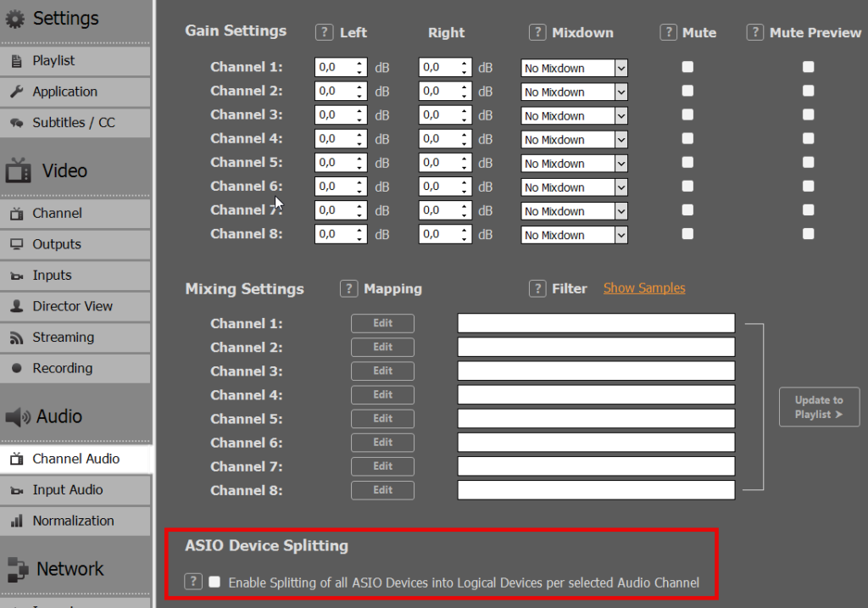Open the Application settings page
The height and width of the screenshot is (608, 868).
tap(75, 92)
